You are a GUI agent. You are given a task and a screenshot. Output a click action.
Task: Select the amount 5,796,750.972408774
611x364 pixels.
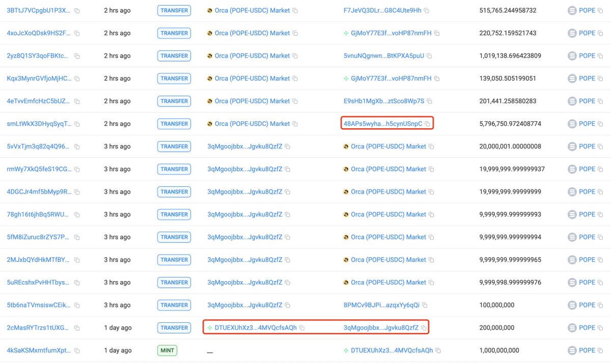510,124
